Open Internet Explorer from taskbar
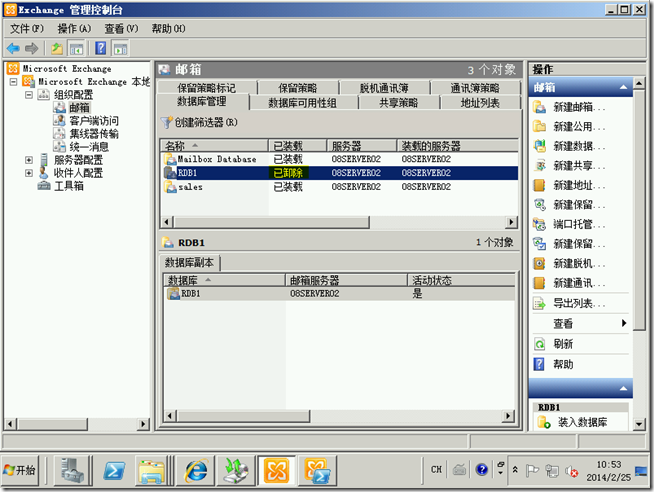 pos(196,470)
